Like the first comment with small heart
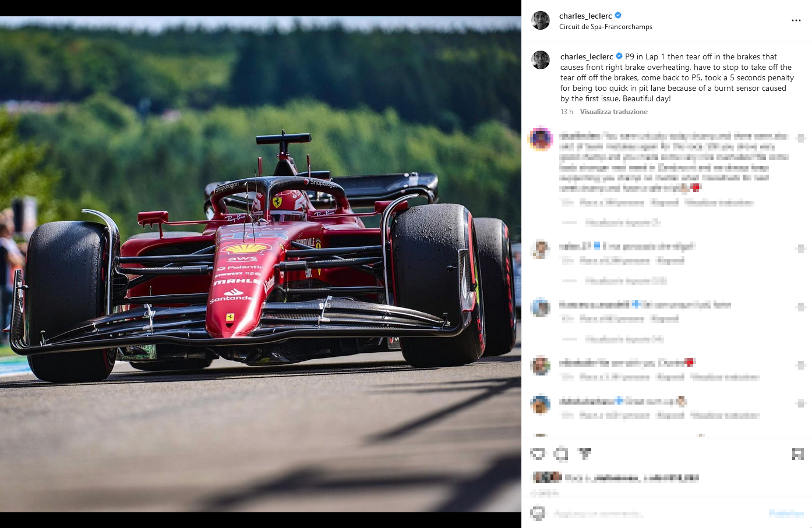 coord(801,139)
